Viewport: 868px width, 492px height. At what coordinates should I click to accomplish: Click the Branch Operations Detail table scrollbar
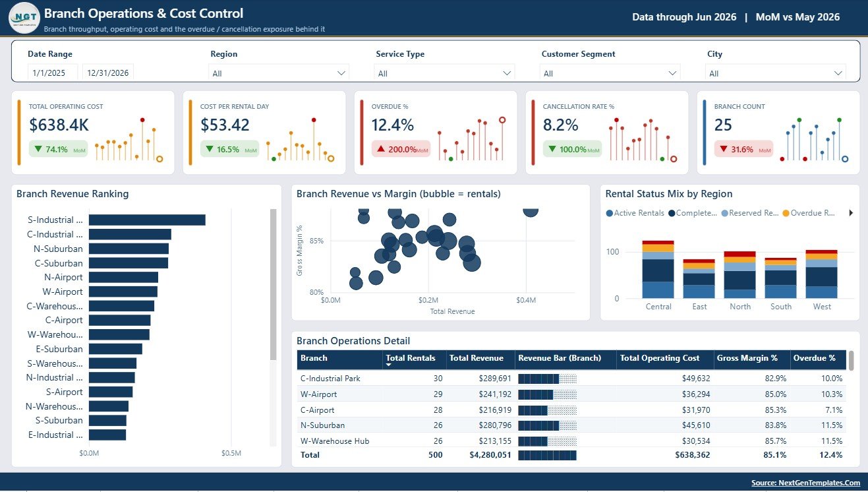(x=851, y=361)
